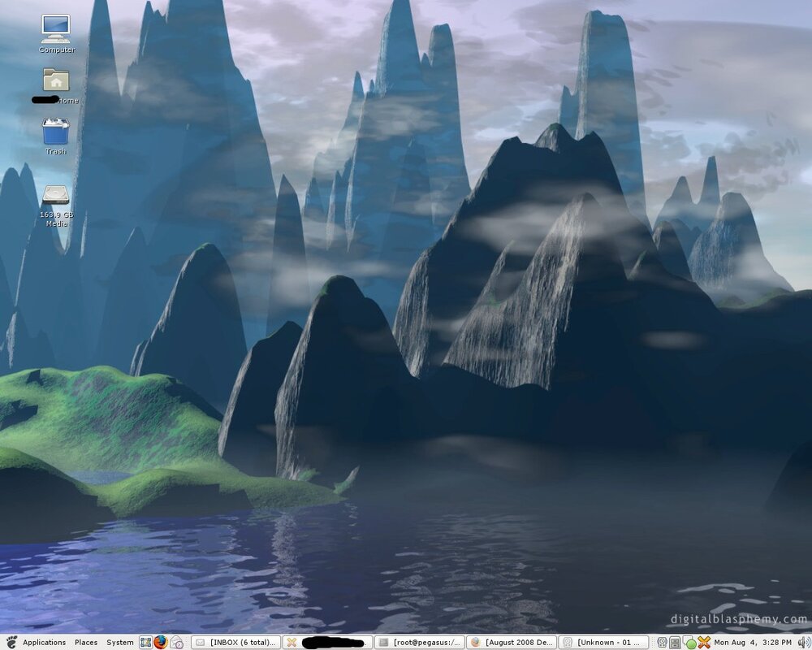Click the orange X tray icon
The image size is (812, 650).
click(x=704, y=643)
